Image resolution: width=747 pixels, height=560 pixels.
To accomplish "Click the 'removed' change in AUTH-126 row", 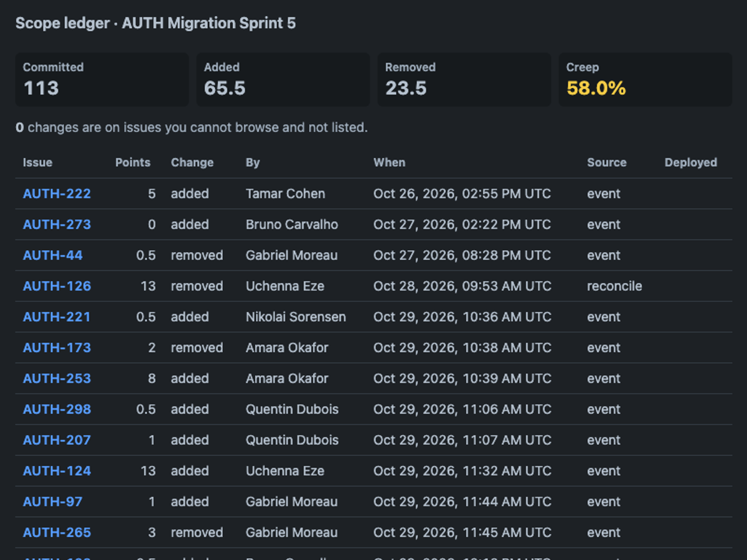I will (x=197, y=286).
